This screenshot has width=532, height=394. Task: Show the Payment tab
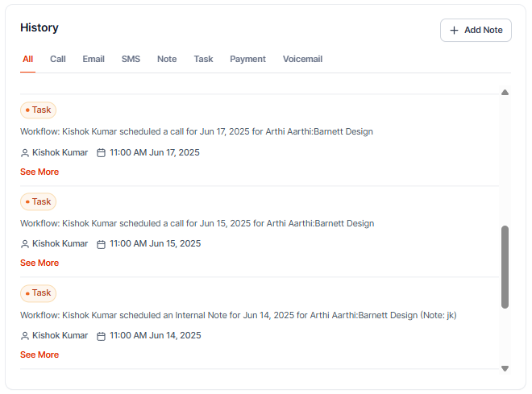(x=247, y=59)
